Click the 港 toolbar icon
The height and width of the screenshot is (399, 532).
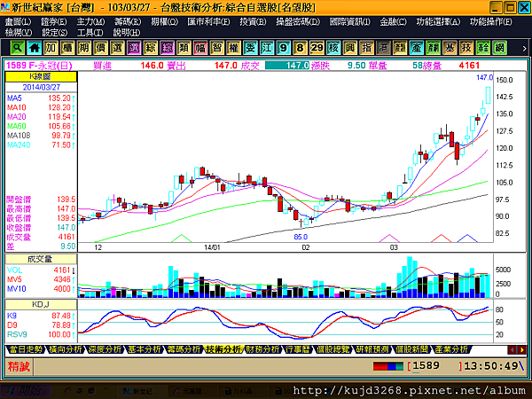[383, 48]
